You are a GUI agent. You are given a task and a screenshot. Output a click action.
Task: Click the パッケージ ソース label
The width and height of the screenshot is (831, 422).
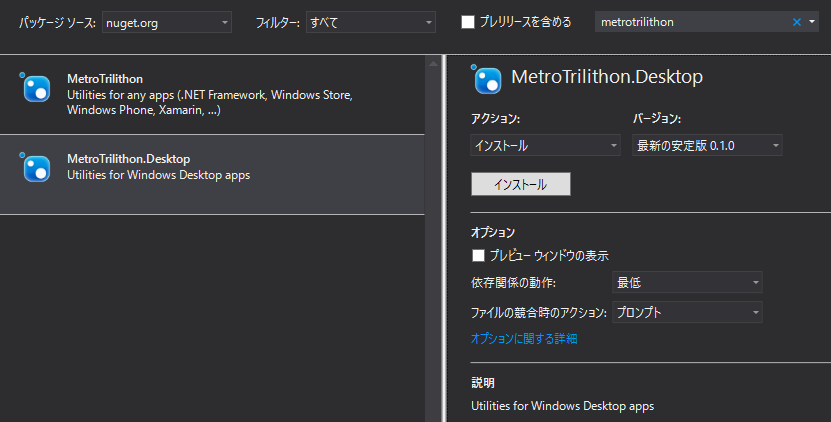(x=57, y=23)
